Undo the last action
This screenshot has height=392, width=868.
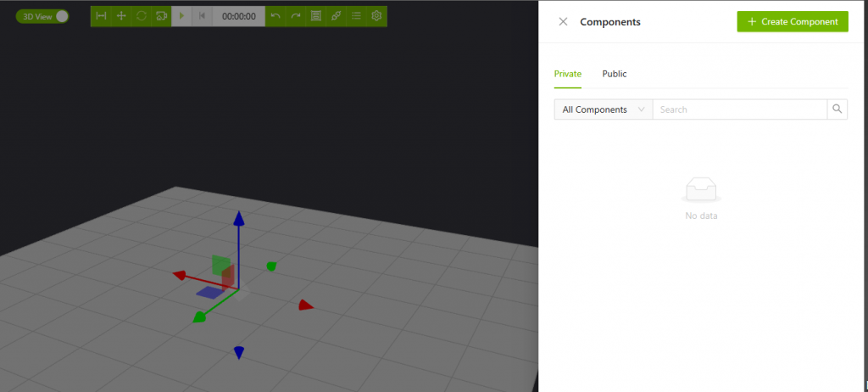[x=275, y=16]
